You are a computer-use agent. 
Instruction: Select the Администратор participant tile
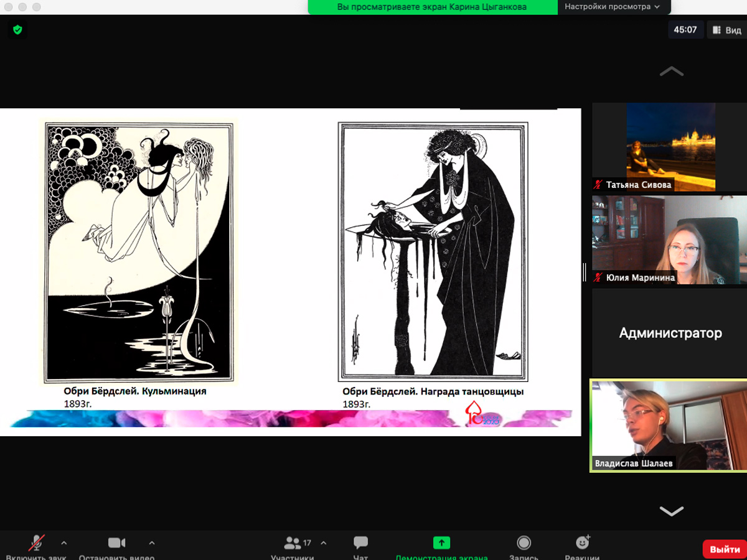pos(669,333)
